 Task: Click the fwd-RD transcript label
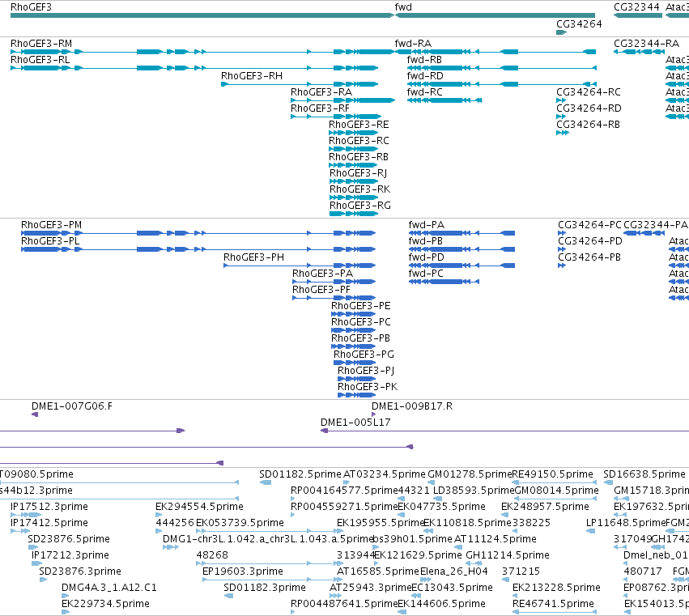(425, 76)
